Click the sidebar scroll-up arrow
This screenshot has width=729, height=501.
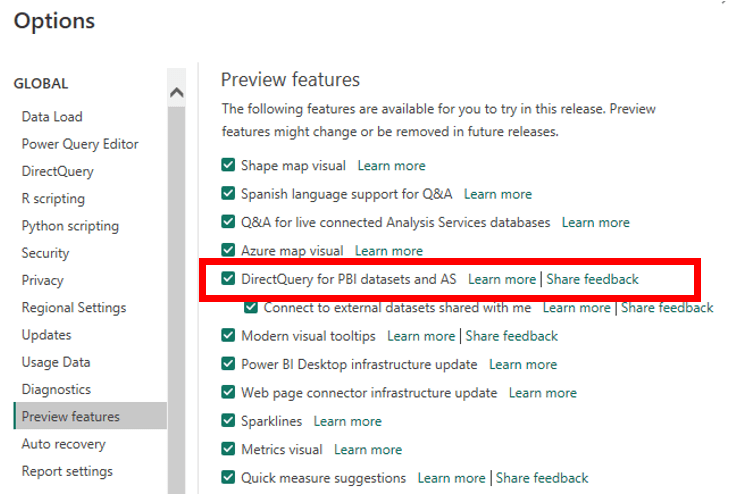click(177, 92)
